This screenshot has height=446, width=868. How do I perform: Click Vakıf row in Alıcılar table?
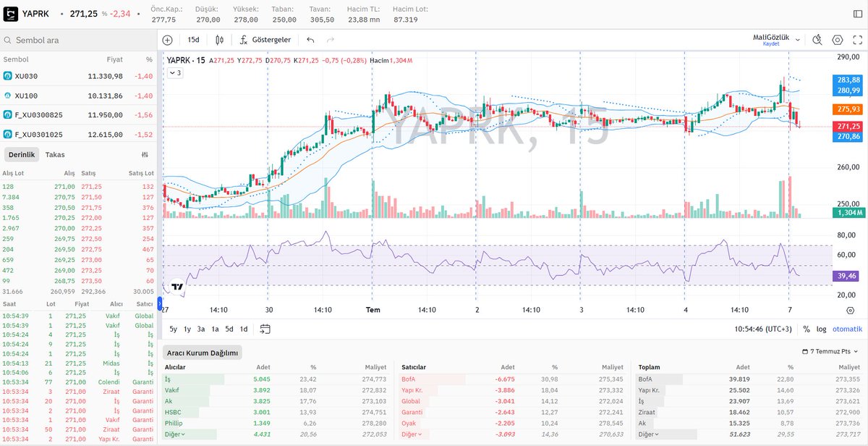pyautogui.click(x=276, y=390)
